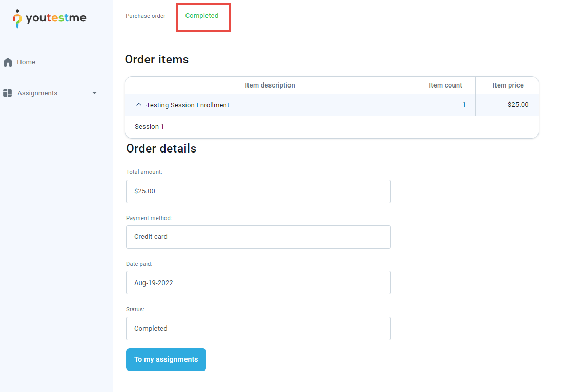The image size is (579, 392).
Task: Click the green Completed breadcrumb status
Action: pos(202,16)
